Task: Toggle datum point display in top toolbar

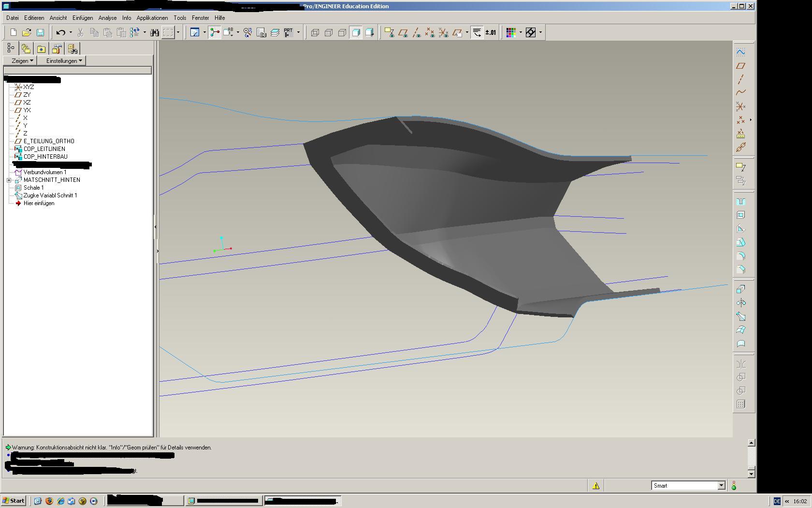Action: coord(430,32)
